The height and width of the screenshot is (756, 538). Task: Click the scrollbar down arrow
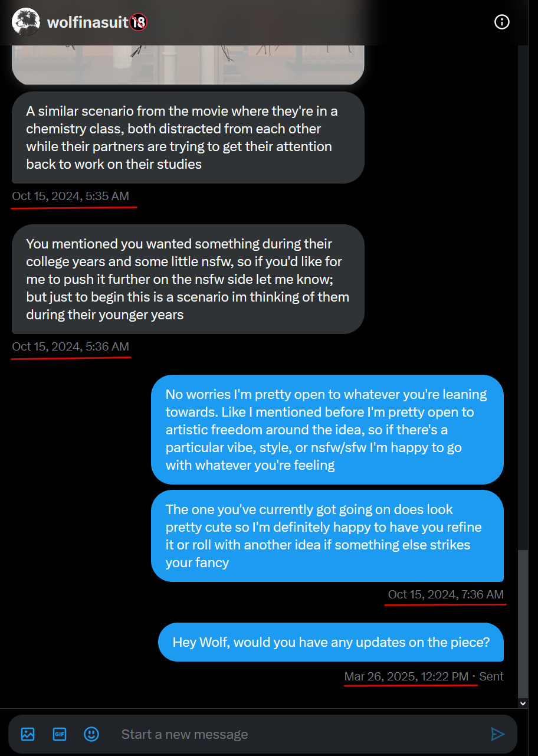[523, 703]
